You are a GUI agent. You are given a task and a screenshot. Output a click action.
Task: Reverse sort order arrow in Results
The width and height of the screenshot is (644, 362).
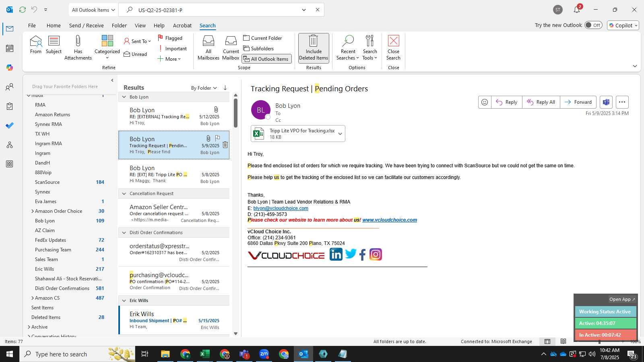pyautogui.click(x=225, y=88)
